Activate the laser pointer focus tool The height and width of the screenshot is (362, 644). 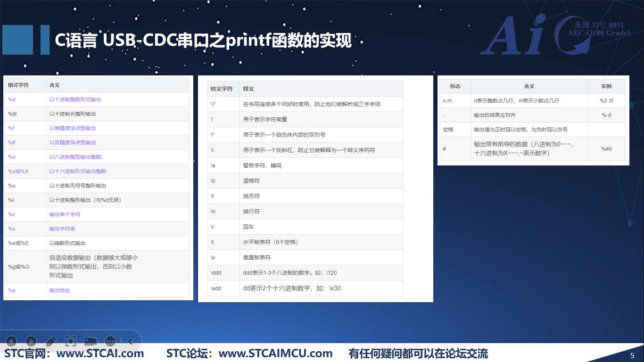tap(71, 340)
